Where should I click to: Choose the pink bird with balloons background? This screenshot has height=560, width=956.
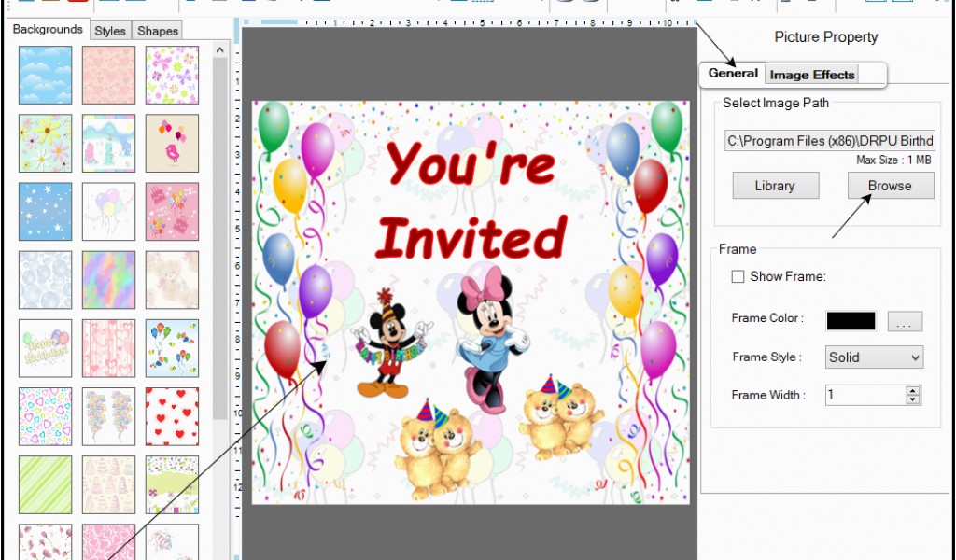[172, 143]
